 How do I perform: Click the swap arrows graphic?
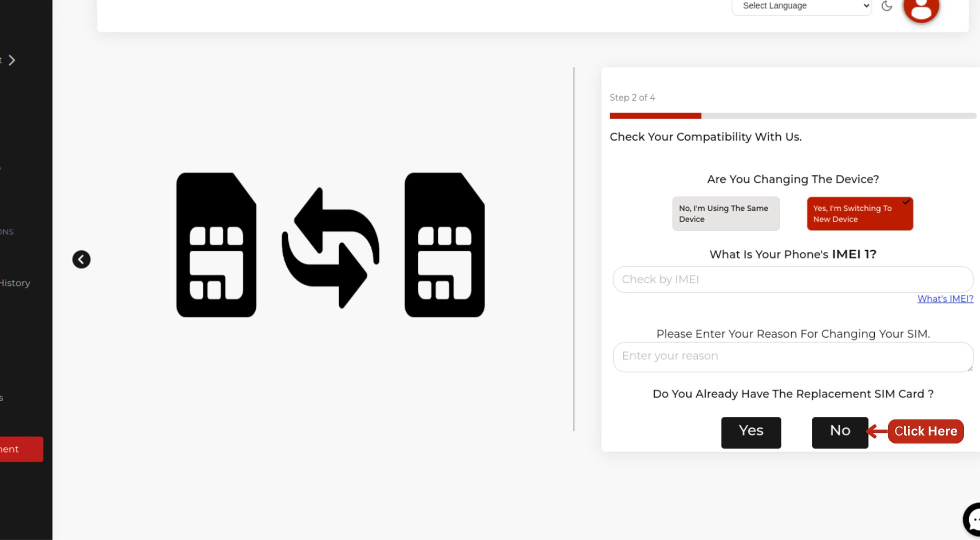pyautogui.click(x=330, y=248)
